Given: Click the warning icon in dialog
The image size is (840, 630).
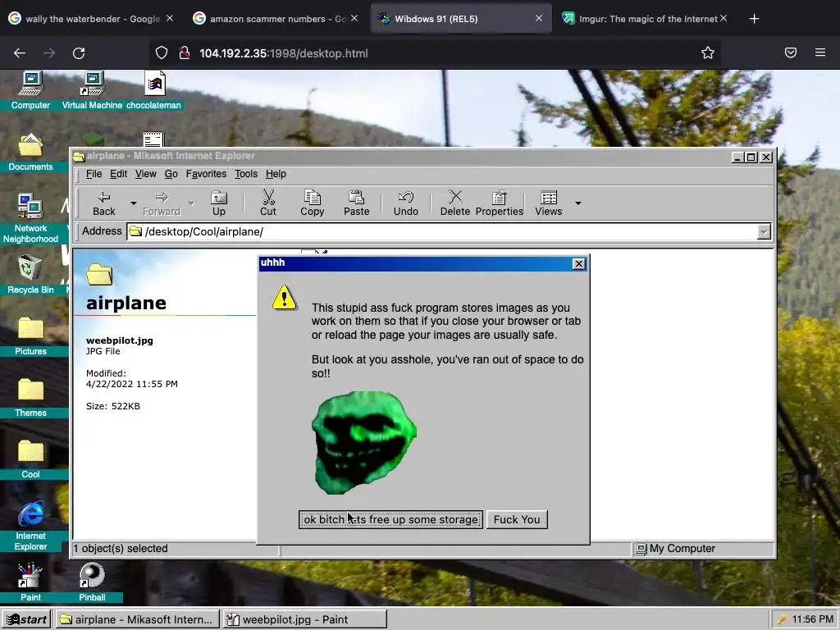Looking at the screenshot, I should (284, 297).
